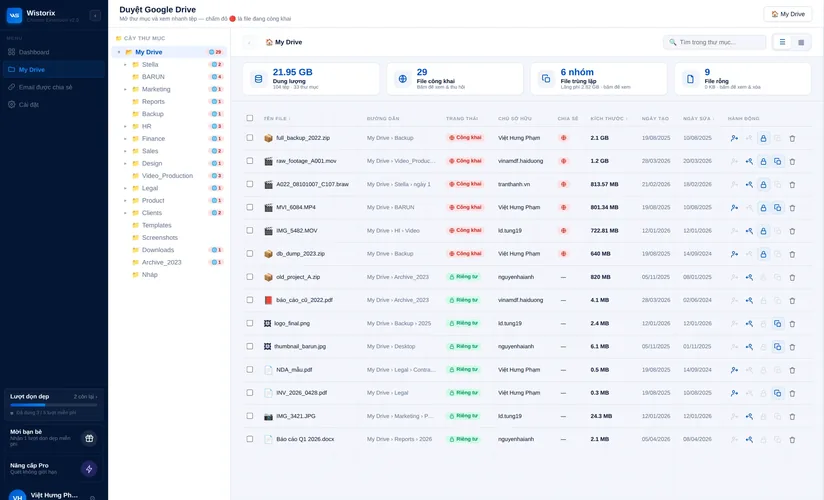
Task: Click the My Drive button at top right
Action: click(787, 14)
